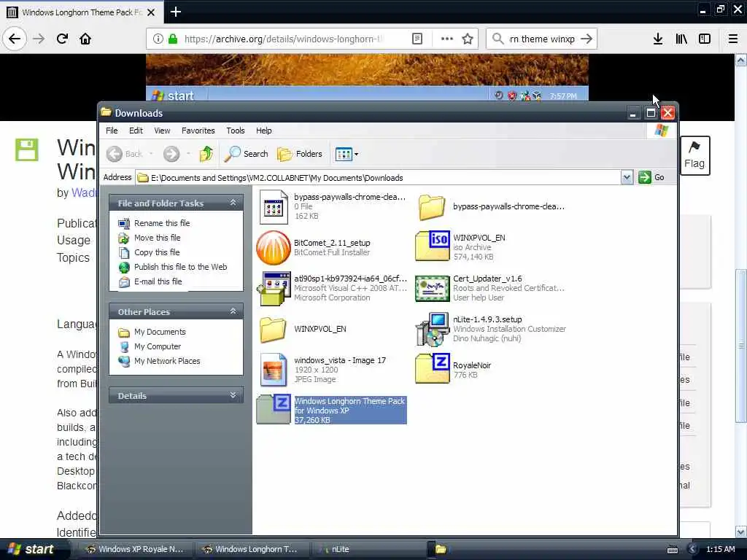Switch to Windows Longhorn T... taskbar item
This screenshot has height=560, width=747.
251,550
